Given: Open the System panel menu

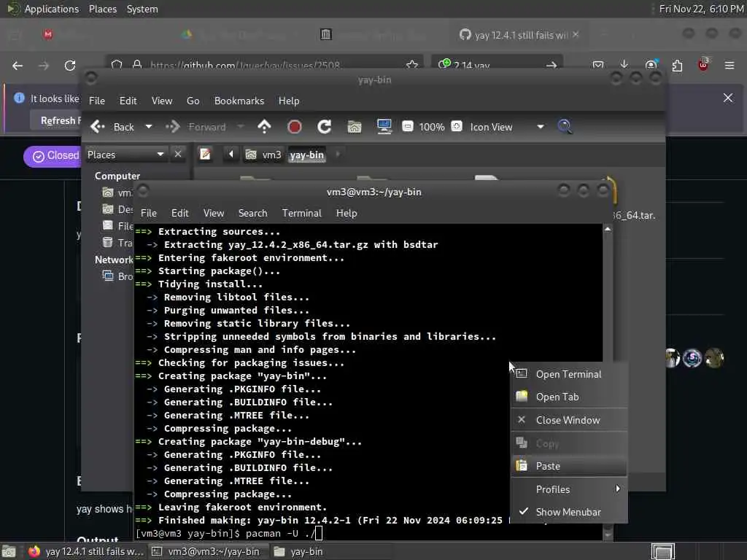Looking at the screenshot, I should [x=142, y=9].
